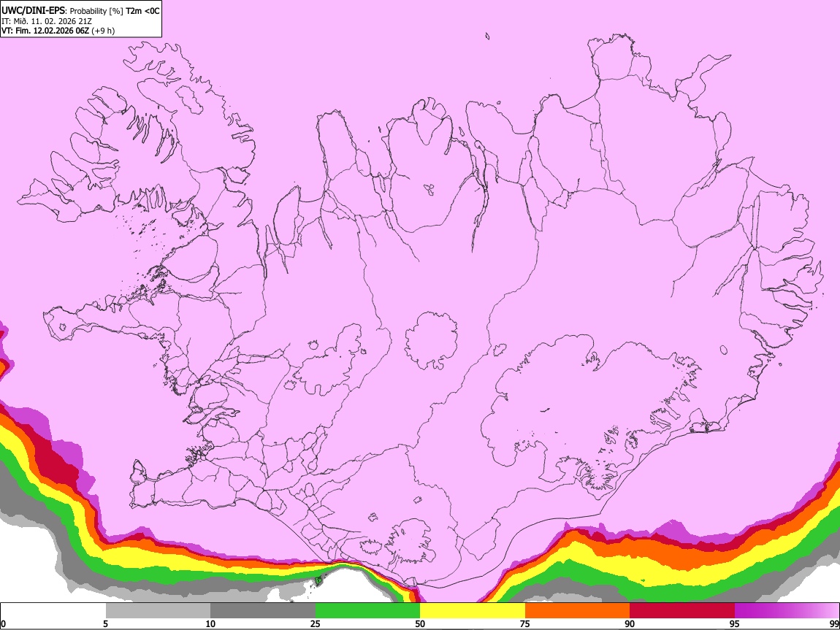Click the 'IT: Mið. 11. 02. 2026 21Z' line
Screen dimensions: 840x630
[x=47, y=21]
